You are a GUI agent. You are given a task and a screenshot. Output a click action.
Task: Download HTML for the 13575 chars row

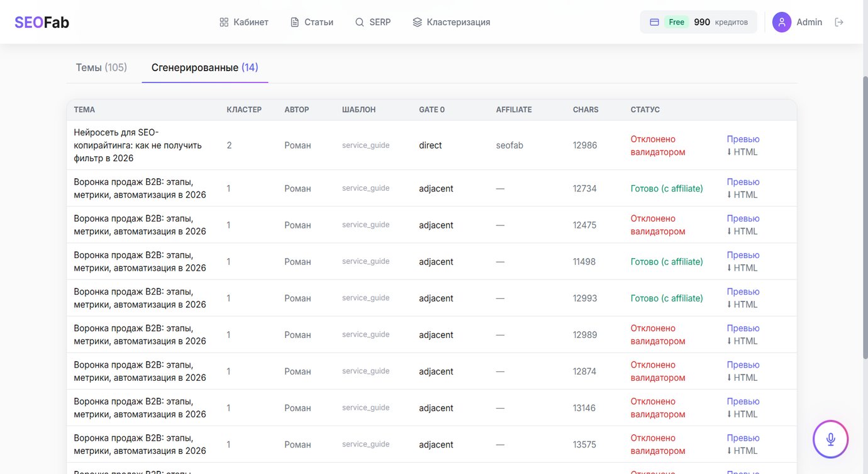[742, 450]
